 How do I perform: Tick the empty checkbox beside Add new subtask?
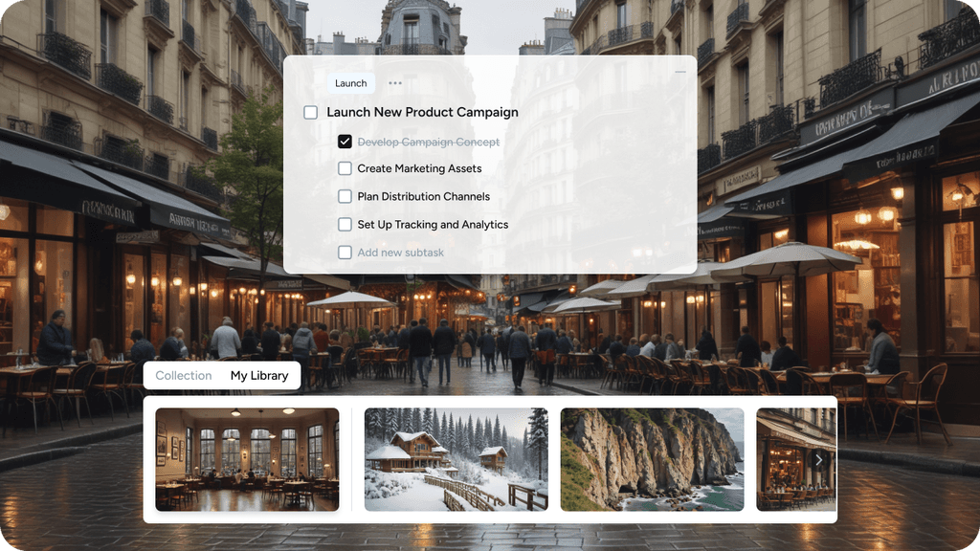click(x=345, y=253)
